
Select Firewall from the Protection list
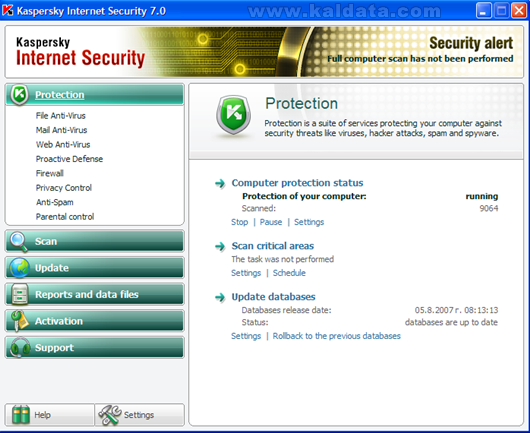pyautogui.click(x=50, y=173)
